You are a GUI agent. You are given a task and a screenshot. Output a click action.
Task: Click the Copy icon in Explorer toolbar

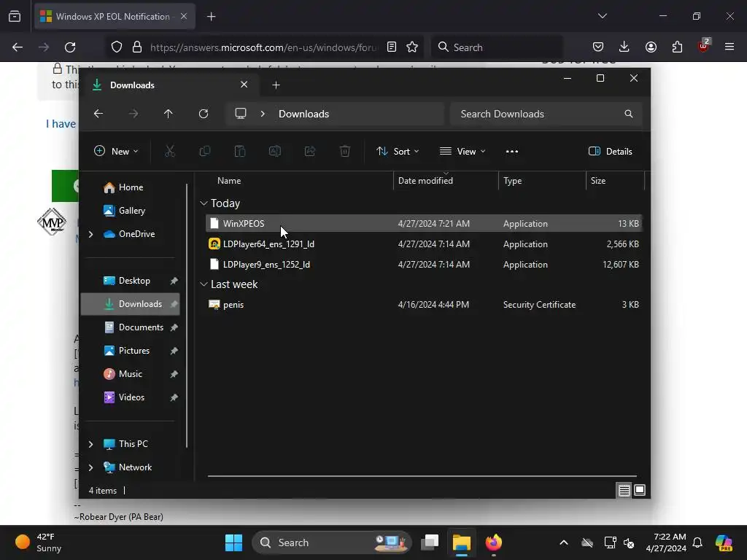(x=205, y=152)
